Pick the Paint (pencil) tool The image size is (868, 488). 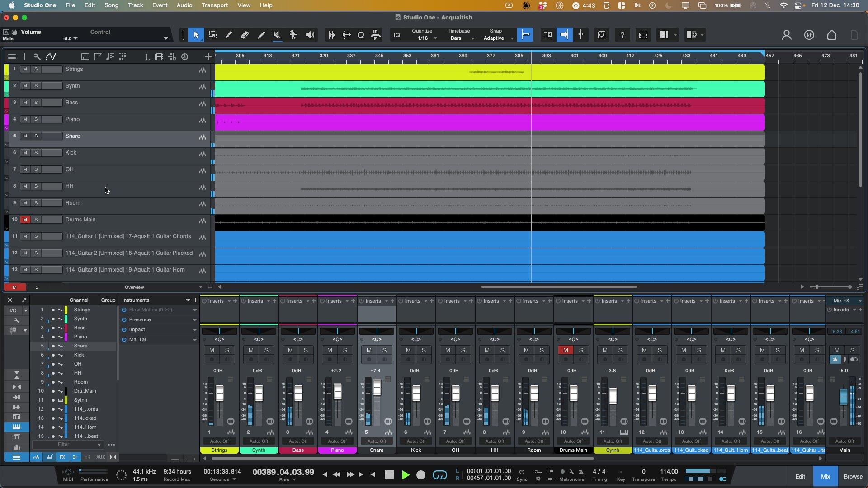pos(261,35)
